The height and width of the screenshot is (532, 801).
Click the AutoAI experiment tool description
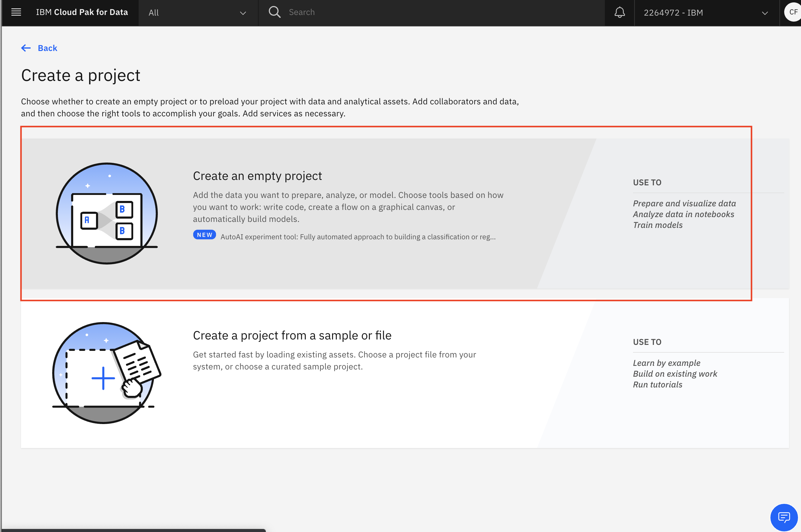[358, 237]
